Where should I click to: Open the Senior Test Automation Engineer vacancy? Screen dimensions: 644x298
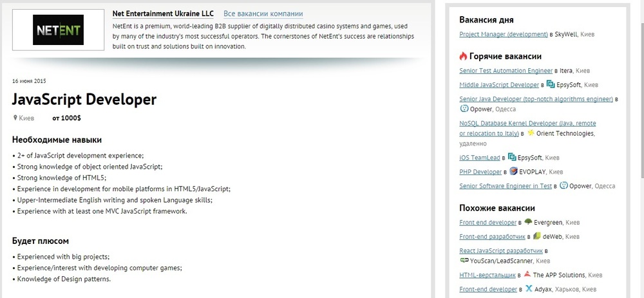(x=506, y=70)
